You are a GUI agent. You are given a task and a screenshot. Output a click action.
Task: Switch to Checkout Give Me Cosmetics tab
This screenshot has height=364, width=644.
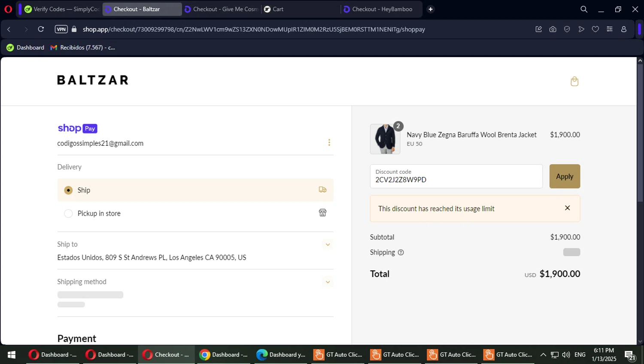222,9
